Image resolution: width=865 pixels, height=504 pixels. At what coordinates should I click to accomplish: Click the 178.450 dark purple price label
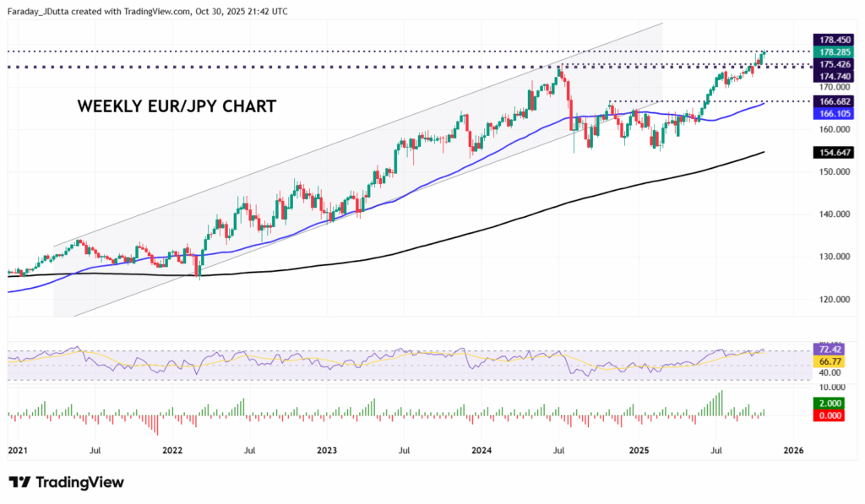click(832, 40)
